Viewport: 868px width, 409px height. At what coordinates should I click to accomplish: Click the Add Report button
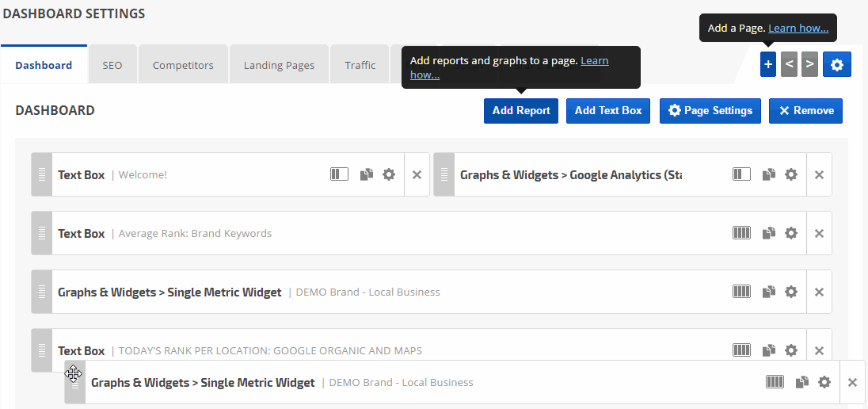(x=521, y=111)
